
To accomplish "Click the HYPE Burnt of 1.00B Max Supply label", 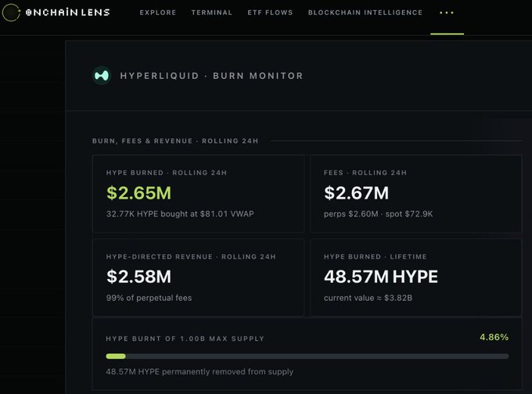I will pos(185,338).
